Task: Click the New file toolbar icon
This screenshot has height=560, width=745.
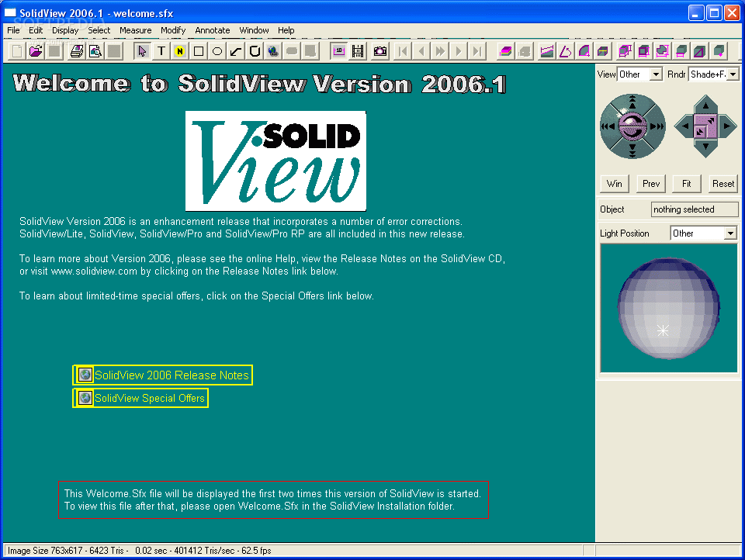Action: tap(17, 51)
